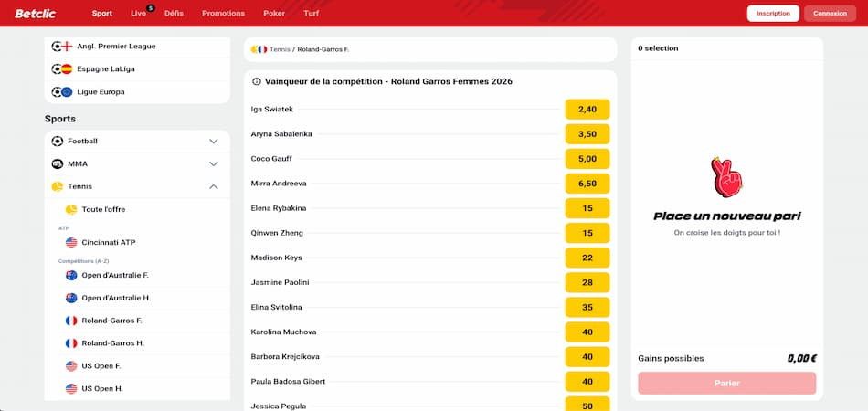This screenshot has width=868, height=411.
Task: Expand the MMA section chevron
Action: 214,163
